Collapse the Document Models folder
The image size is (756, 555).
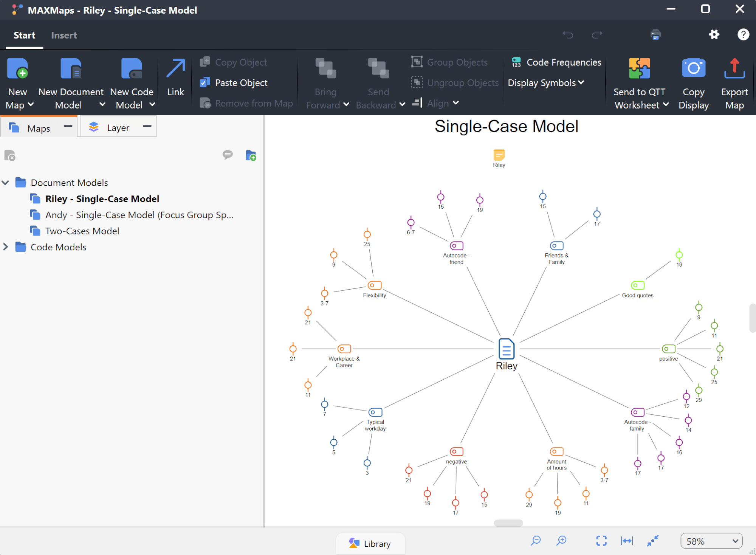(x=5, y=183)
